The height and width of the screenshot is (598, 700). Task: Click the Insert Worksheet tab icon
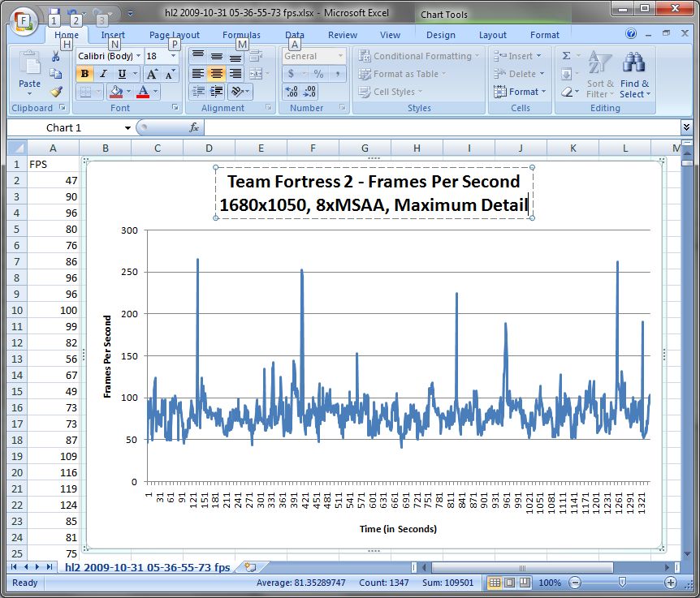pos(250,567)
